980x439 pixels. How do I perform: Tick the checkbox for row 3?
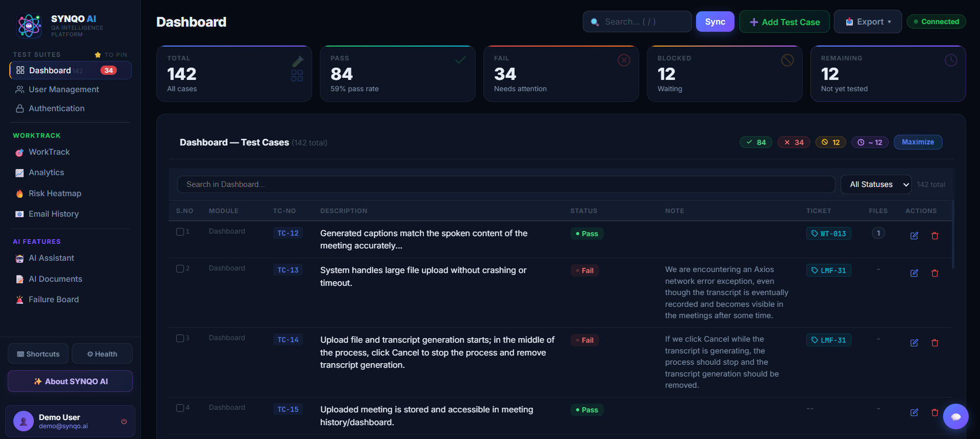click(180, 339)
